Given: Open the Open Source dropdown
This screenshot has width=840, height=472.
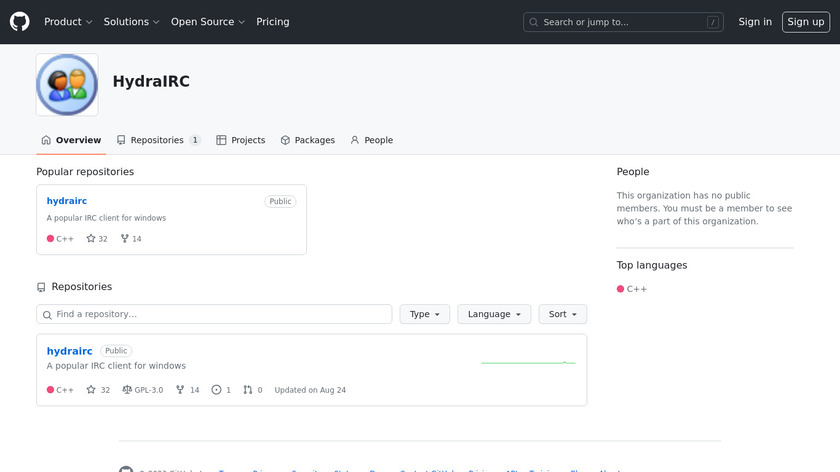Looking at the screenshot, I should (x=208, y=22).
